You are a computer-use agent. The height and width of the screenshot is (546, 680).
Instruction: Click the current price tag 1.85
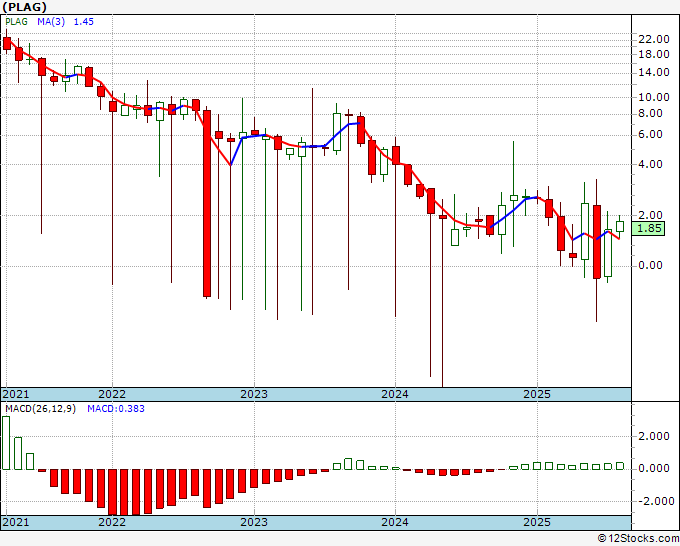coord(648,228)
